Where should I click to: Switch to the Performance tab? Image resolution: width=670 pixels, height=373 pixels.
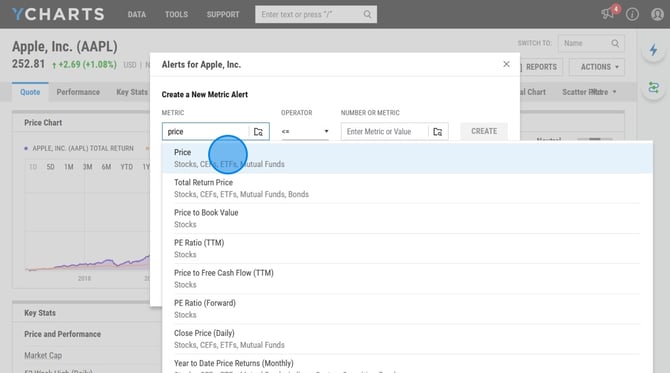[78, 92]
